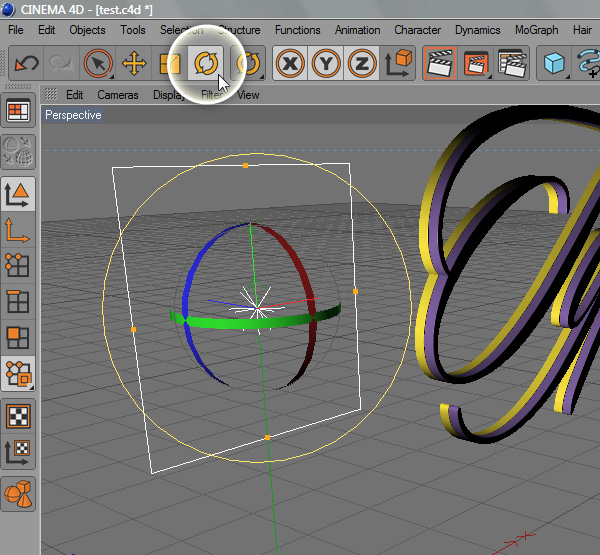Screen dimensions: 600x555
Task: Activate the Rotate tool
Action: [206, 64]
